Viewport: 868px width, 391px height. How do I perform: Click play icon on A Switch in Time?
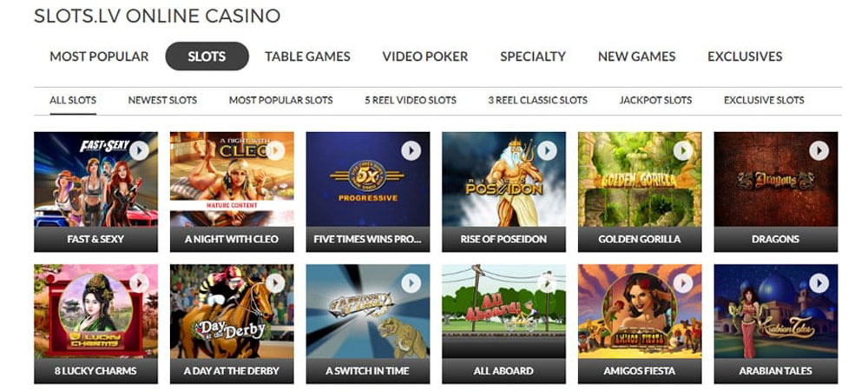pyautogui.click(x=411, y=283)
